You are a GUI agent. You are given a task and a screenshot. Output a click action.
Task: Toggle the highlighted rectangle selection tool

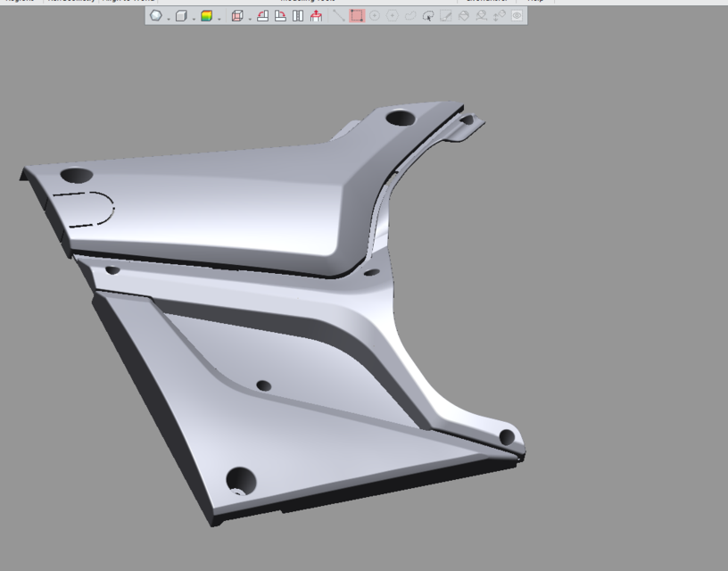click(357, 15)
